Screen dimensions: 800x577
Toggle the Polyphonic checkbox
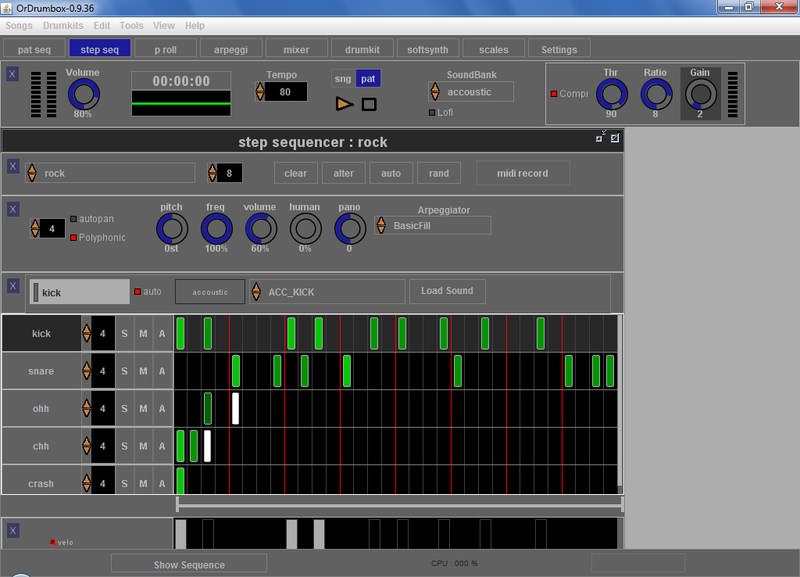point(73,238)
